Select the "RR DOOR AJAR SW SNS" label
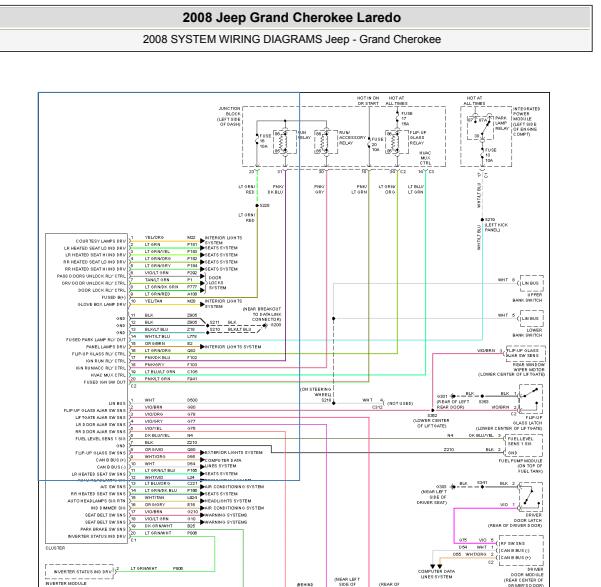This screenshot has height=587, width=601. 100,431
